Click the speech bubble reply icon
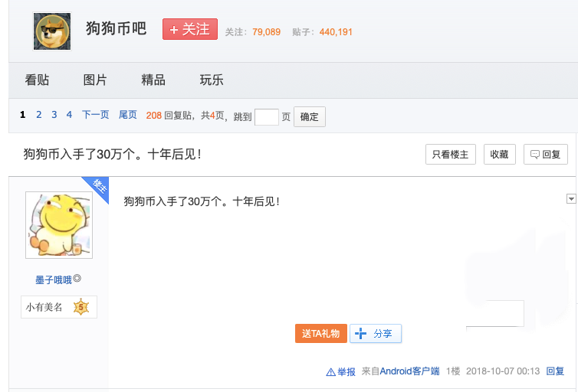578x392 pixels. pyautogui.click(x=535, y=154)
